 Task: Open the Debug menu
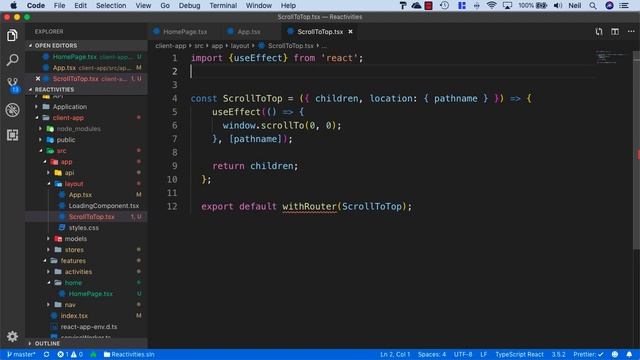point(189,5)
